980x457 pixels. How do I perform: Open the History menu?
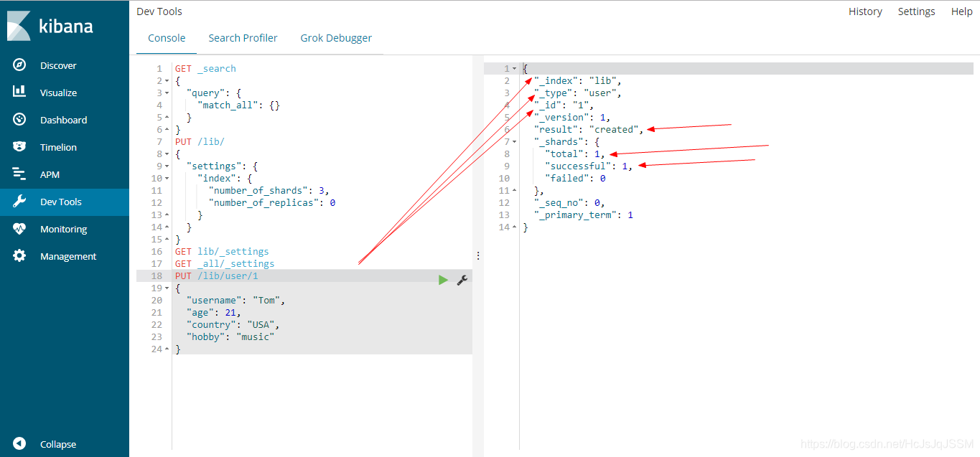(x=865, y=11)
